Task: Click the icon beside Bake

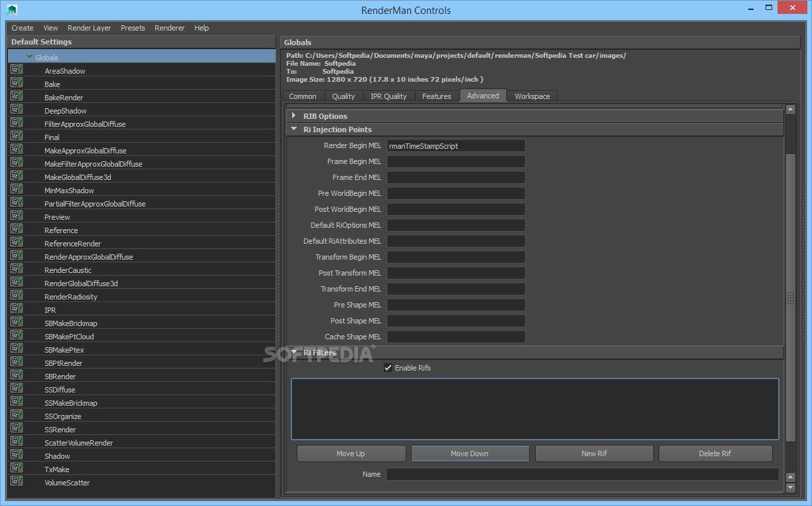Action: click(17, 83)
